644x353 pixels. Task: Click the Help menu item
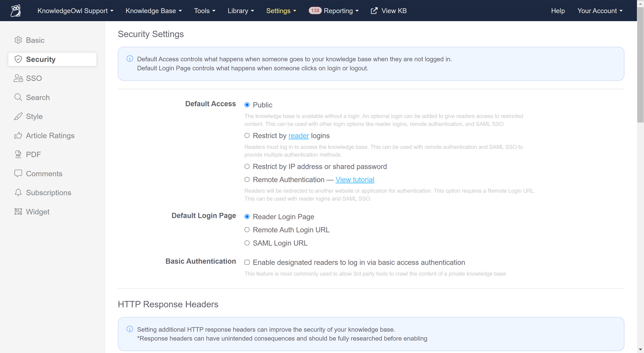[x=558, y=11]
